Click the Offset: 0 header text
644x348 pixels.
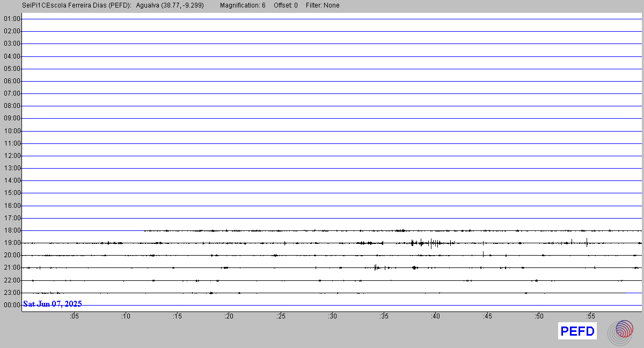point(286,5)
